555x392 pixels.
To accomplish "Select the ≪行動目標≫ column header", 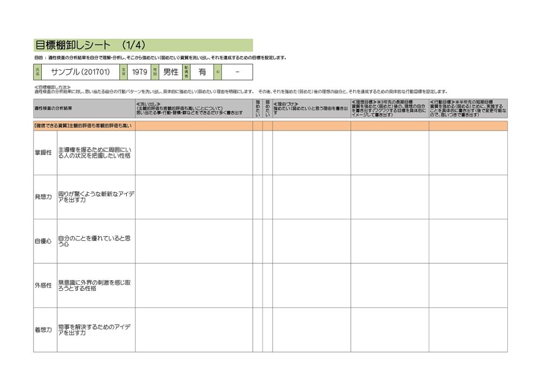I will point(468,108).
